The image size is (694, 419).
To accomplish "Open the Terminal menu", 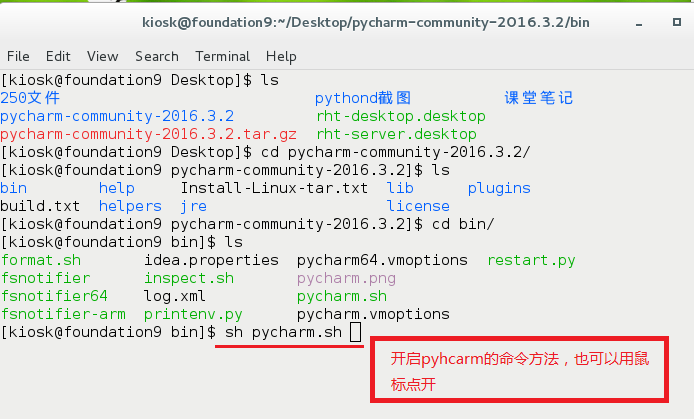I will (x=223, y=57).
